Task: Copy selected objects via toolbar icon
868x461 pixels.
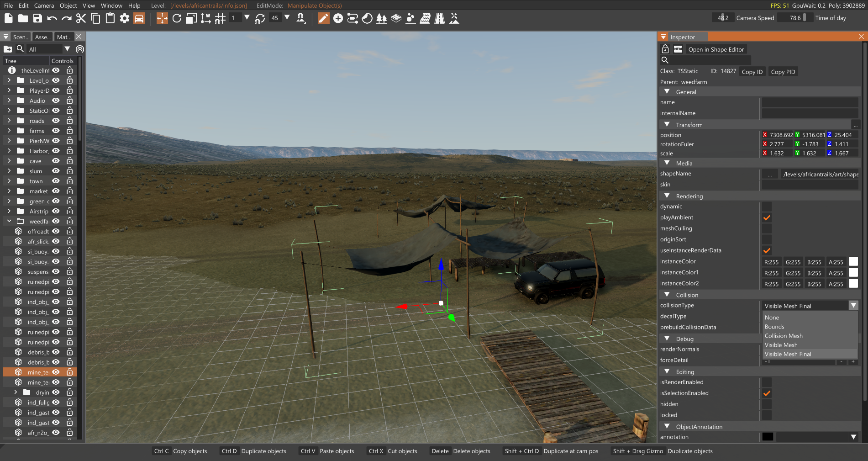Action: 95,18
